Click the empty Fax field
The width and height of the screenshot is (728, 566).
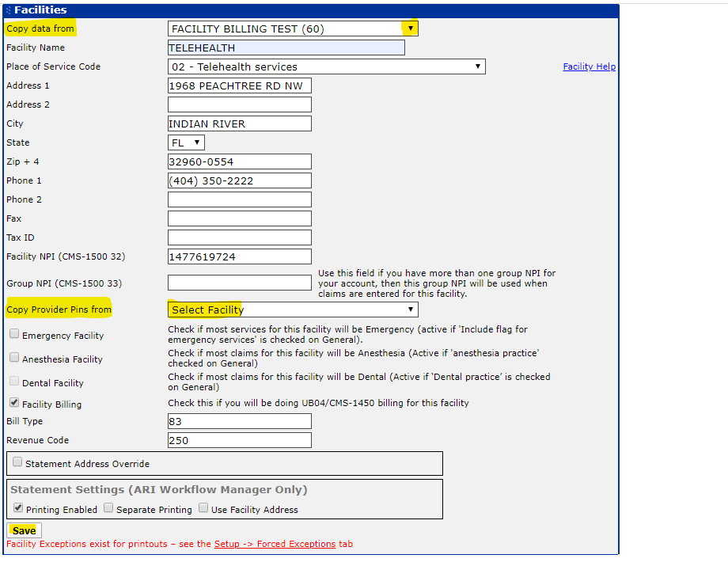240,218
